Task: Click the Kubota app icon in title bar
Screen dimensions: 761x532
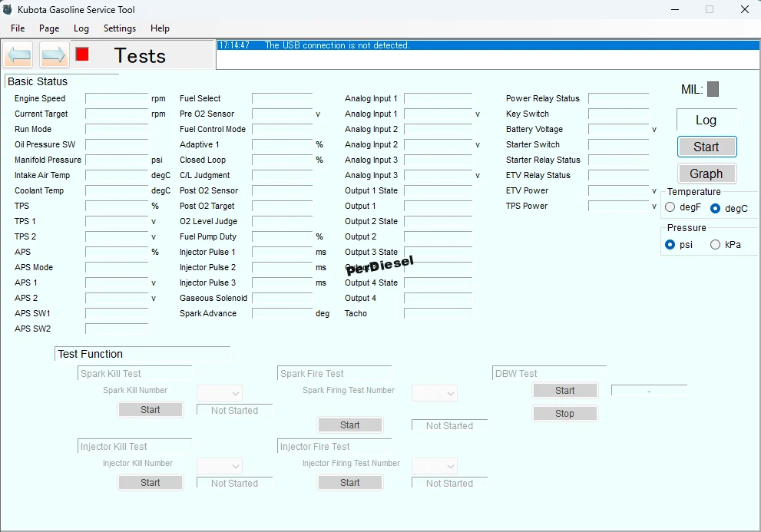Action: click(x=8, y=9)
